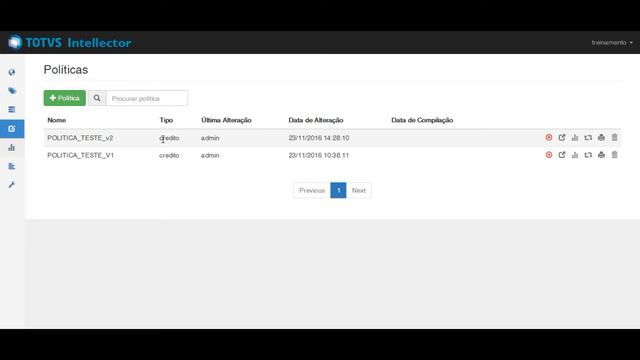Click red circle icon for POLITICA_TESTE_V1
Viewport: 640px width, 360px height.
549,155
